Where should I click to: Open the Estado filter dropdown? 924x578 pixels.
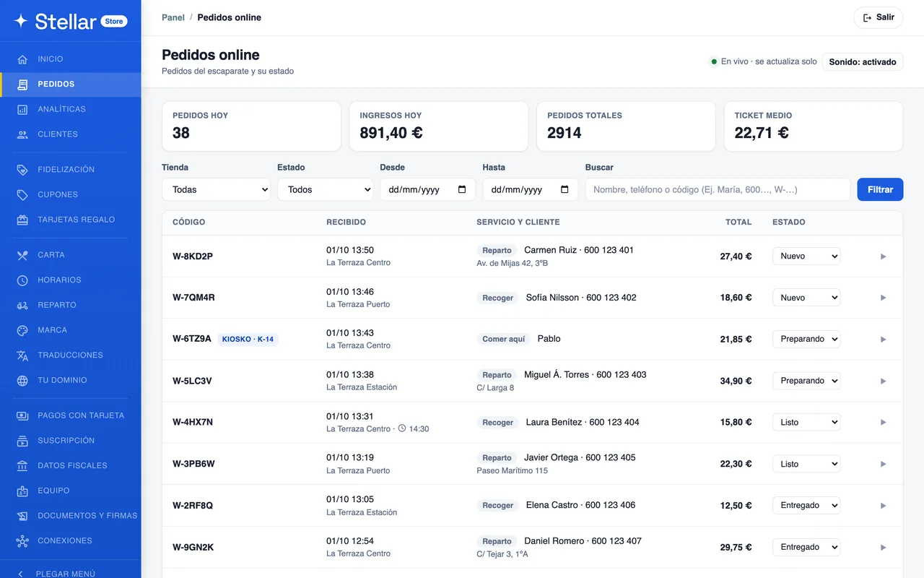click(325, 189)
